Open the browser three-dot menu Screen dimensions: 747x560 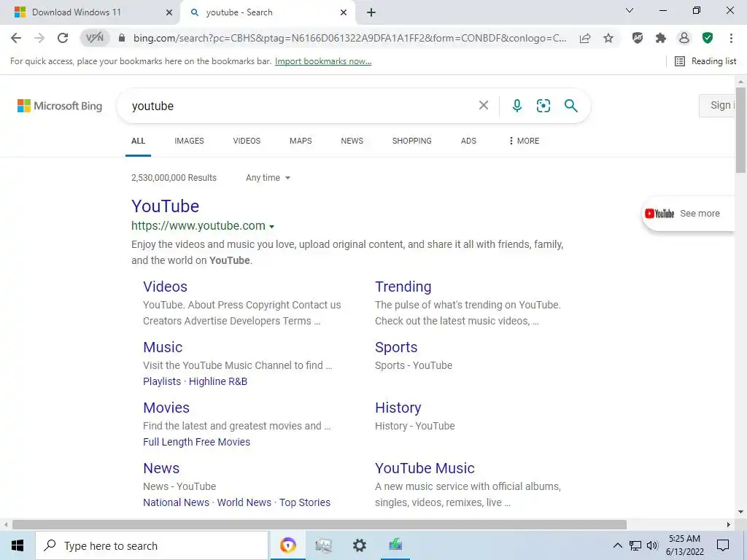point(731,38)
